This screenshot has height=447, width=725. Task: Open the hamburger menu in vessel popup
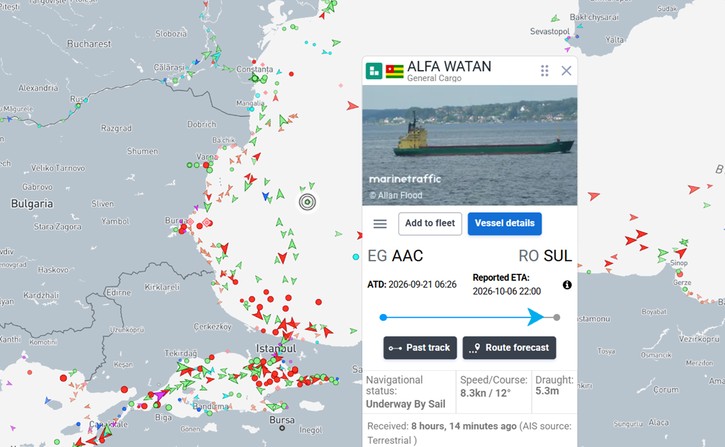click(x=380, y=224)
